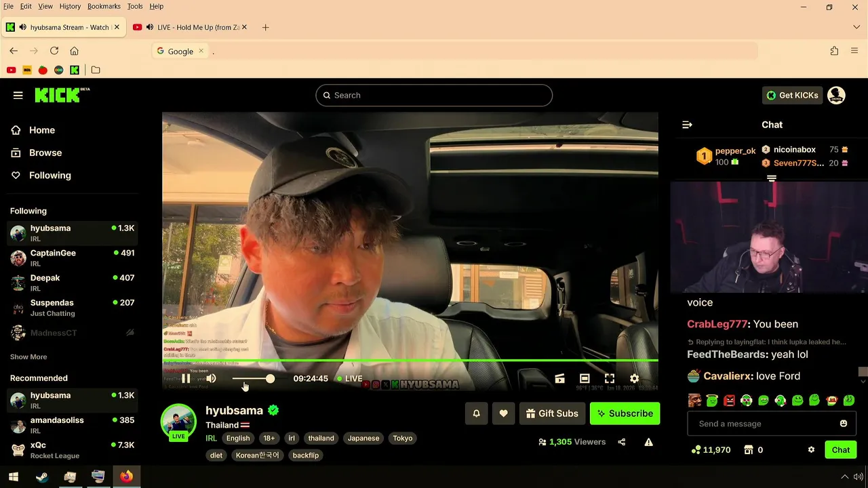Mute audio on the YouTube LIVE tab
The height and width of the screenshot is (488, 868).
[x=149, y=27]
